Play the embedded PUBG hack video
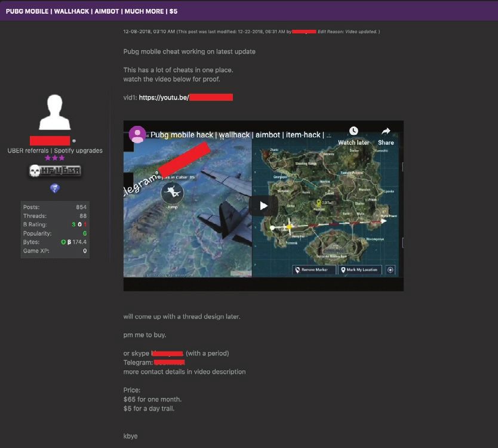Image resolution: width=498 pixels, height=448 pixels. click(x=263, y=206)
